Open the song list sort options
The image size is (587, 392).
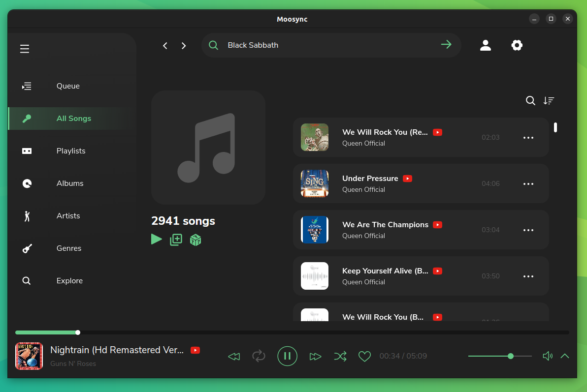point(549,100)
